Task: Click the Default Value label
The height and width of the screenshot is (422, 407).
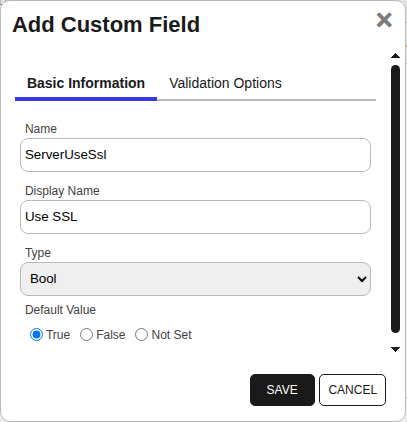Action: coord(60,310)
